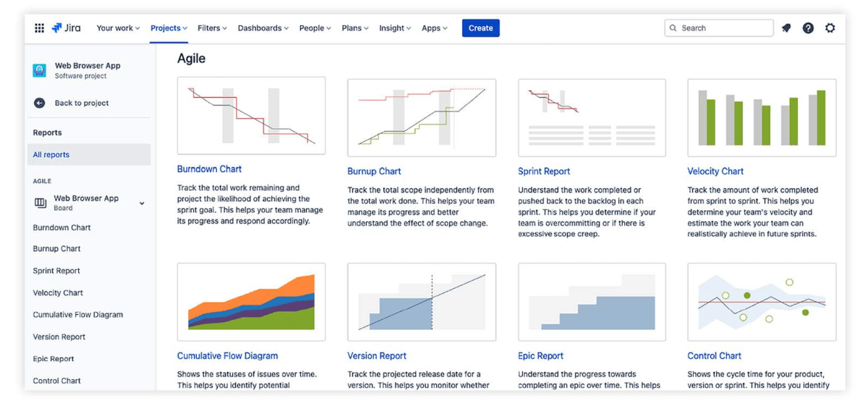Click the Jira logo
The image size is (868, 406).
(x=66, y=28)
